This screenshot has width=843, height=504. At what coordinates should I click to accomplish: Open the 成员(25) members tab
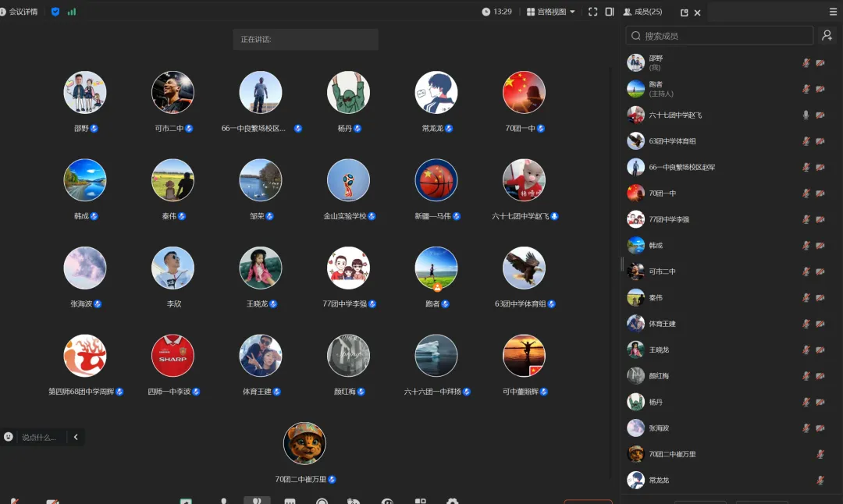click(x=642, y=12)
